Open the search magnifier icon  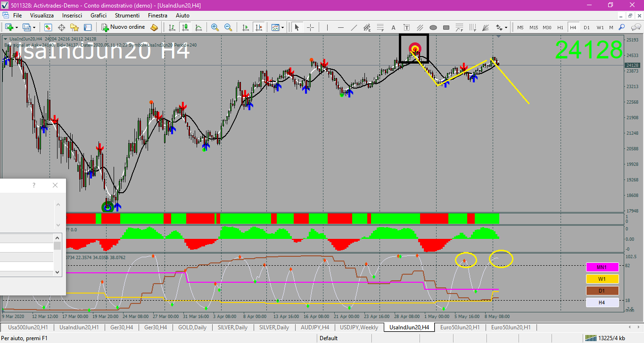click(x=622, y=27)
